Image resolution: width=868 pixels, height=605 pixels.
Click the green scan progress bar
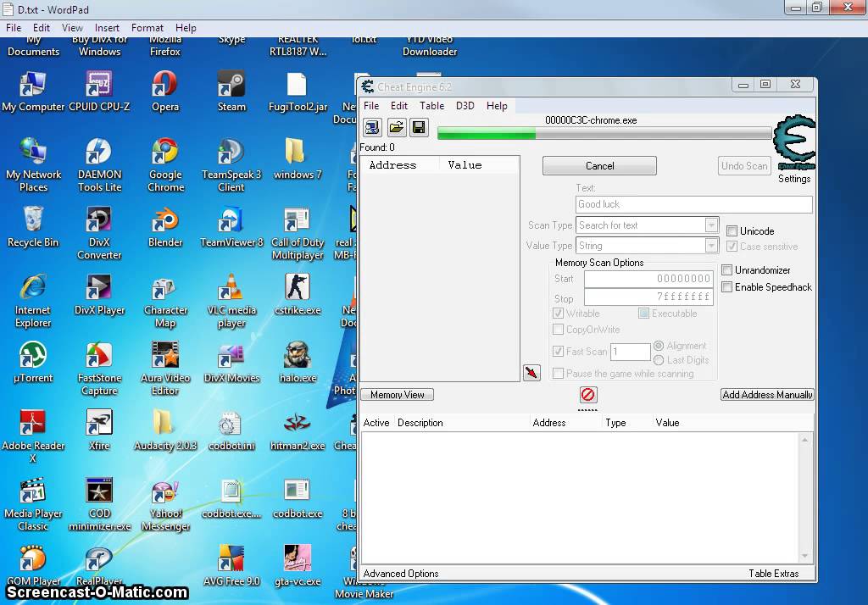(x=604, y=133)
